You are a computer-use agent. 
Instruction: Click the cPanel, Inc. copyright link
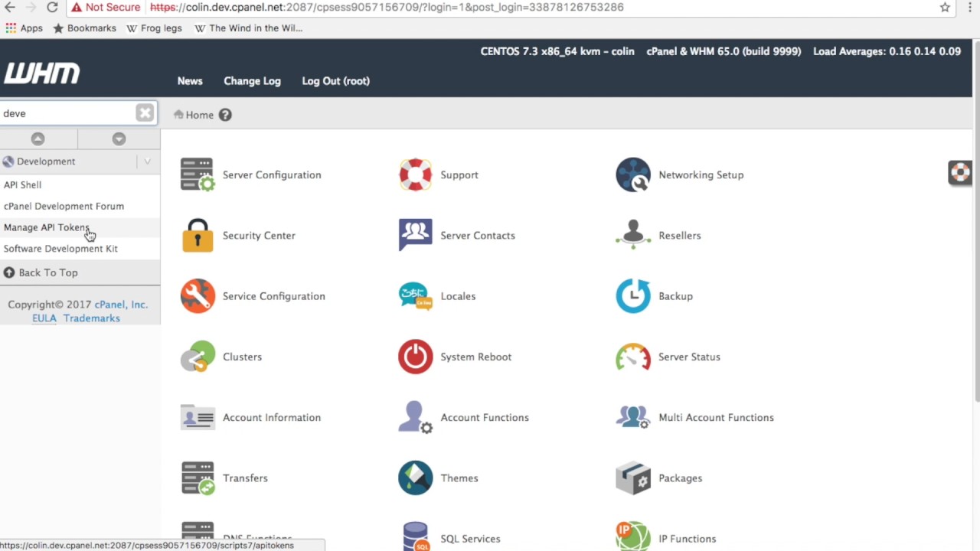point(121,305)
